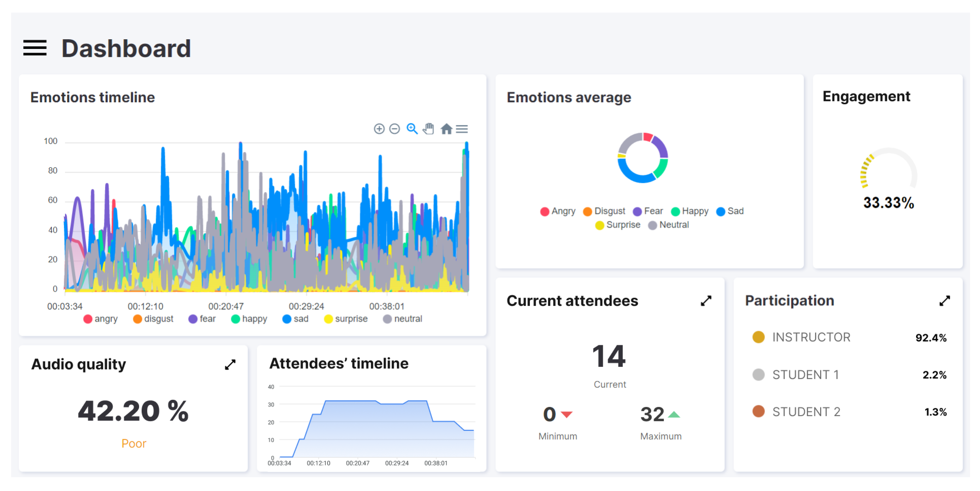The image size is (980, 491).
Task: Toggle the angry series in timeline legend
Action: 100,319
